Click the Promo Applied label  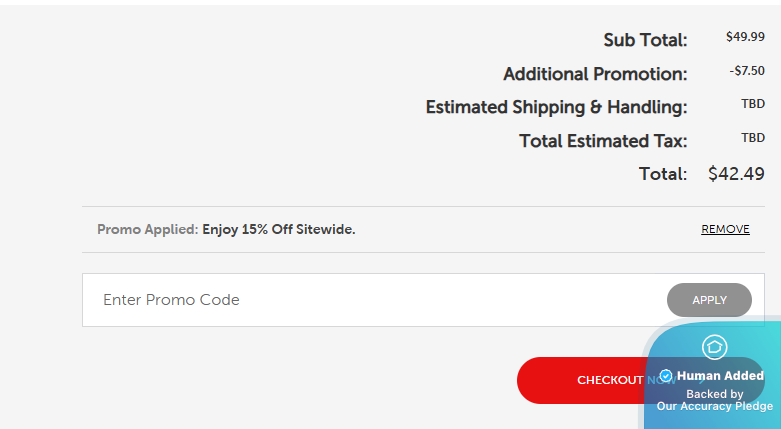147,229
